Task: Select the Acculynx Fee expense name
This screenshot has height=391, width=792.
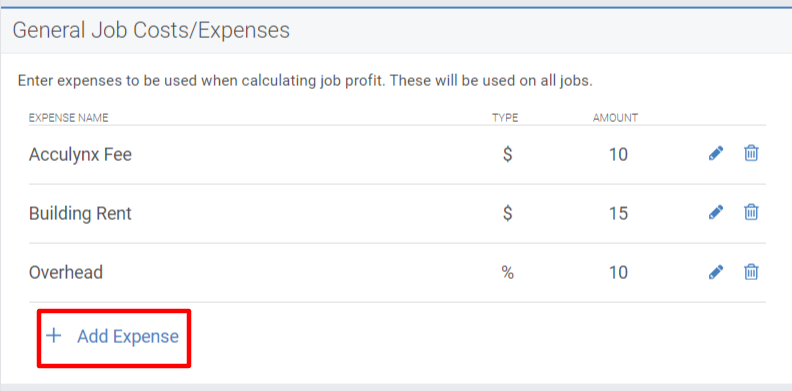Action: pyautogui.click(x=80, y=154)
